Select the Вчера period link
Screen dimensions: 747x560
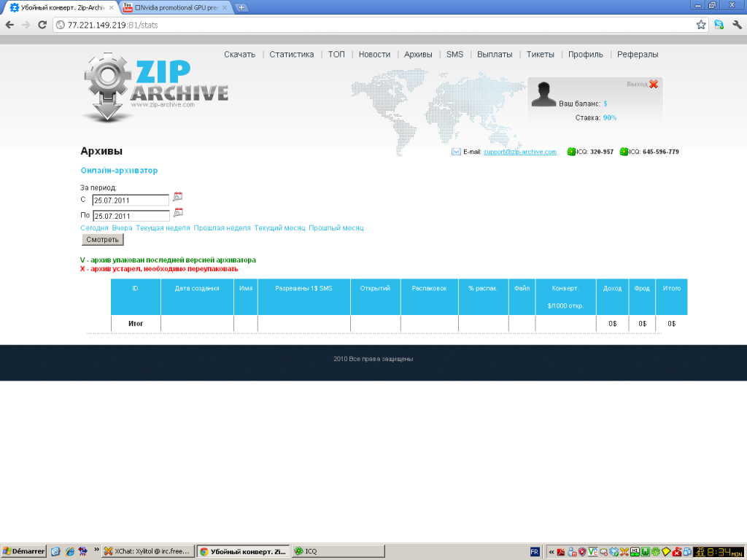(x=122, y=227)
